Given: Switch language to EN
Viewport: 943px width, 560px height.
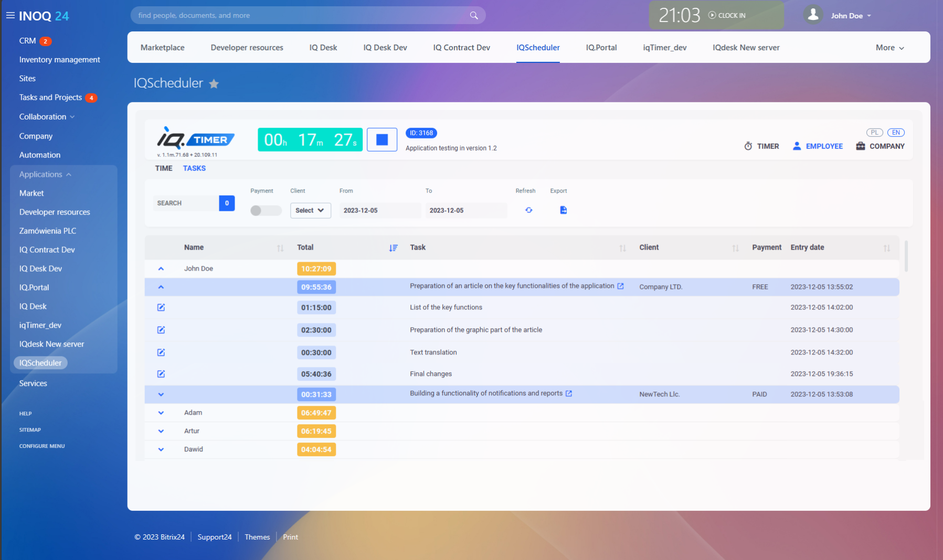Looking at the screenshot, I should tap(896, 133).
